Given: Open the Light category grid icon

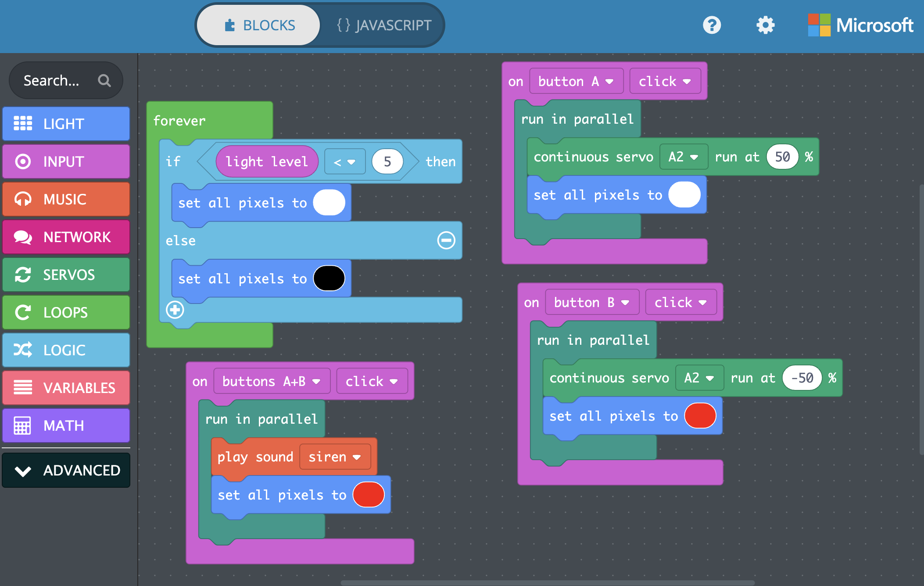Looking at the screenshot, I should tap(23, 124).
